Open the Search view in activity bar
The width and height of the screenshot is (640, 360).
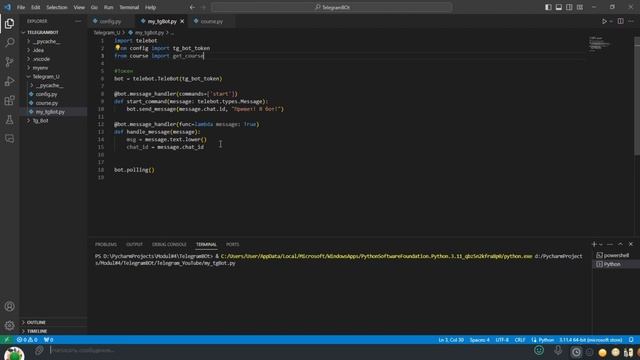pyautogui.click(x=9, y=42)
